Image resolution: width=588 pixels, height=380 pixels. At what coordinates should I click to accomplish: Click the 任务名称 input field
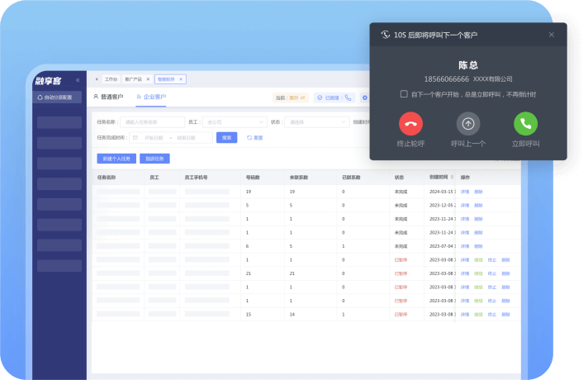[x=153, y=121]
